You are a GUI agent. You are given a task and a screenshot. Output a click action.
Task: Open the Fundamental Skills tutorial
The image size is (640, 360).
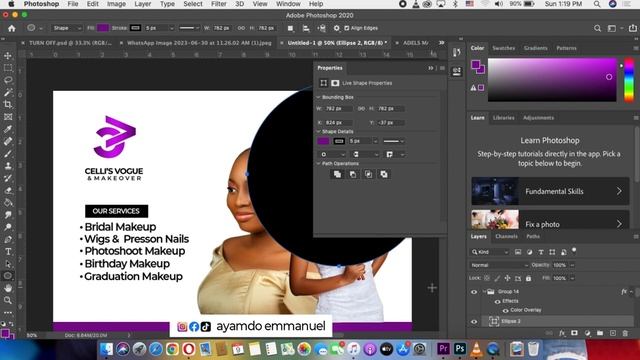(550, 191)
